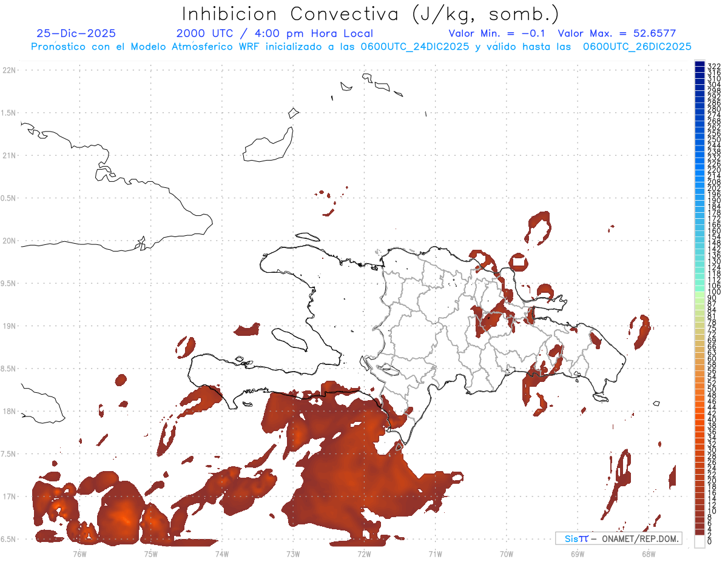The width and height of the screenshot is (728, 562).
Task: Click the "Valor Min. = -0.1" text
Action: click(497, 34)
